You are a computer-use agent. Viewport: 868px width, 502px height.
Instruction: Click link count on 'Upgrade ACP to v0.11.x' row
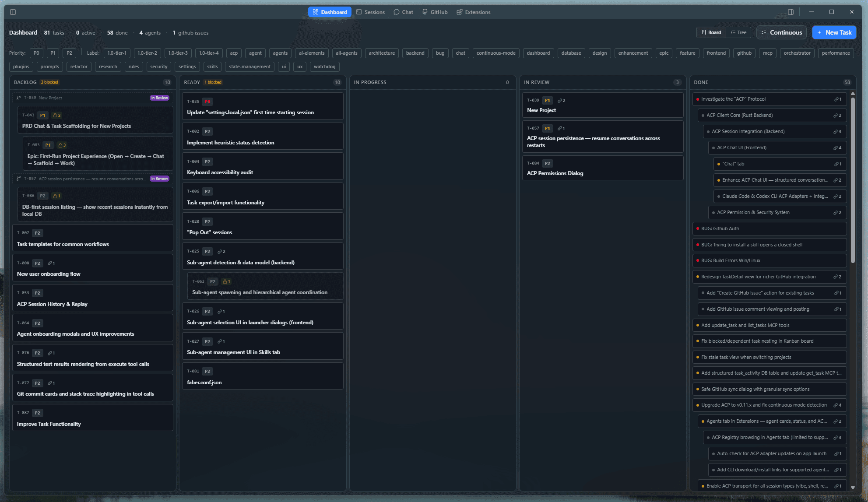[x=837, y=405]
